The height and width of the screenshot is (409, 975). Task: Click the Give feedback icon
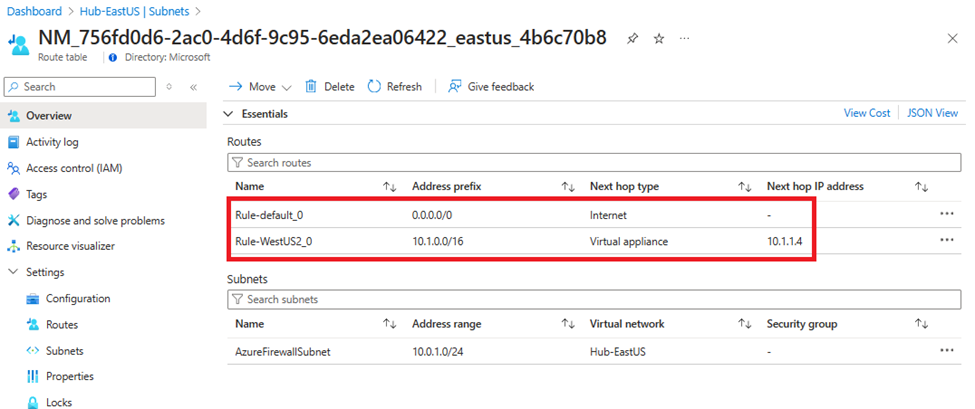(455, 87)
